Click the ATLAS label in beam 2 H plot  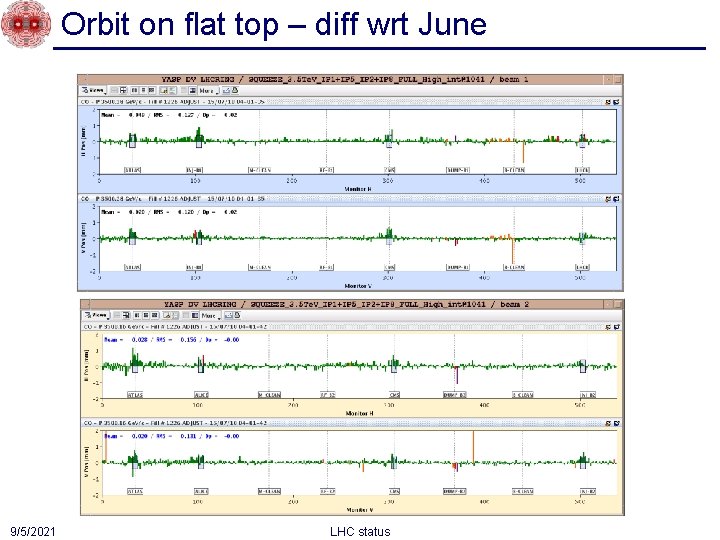pyautogui.click(x=135, y=395)
